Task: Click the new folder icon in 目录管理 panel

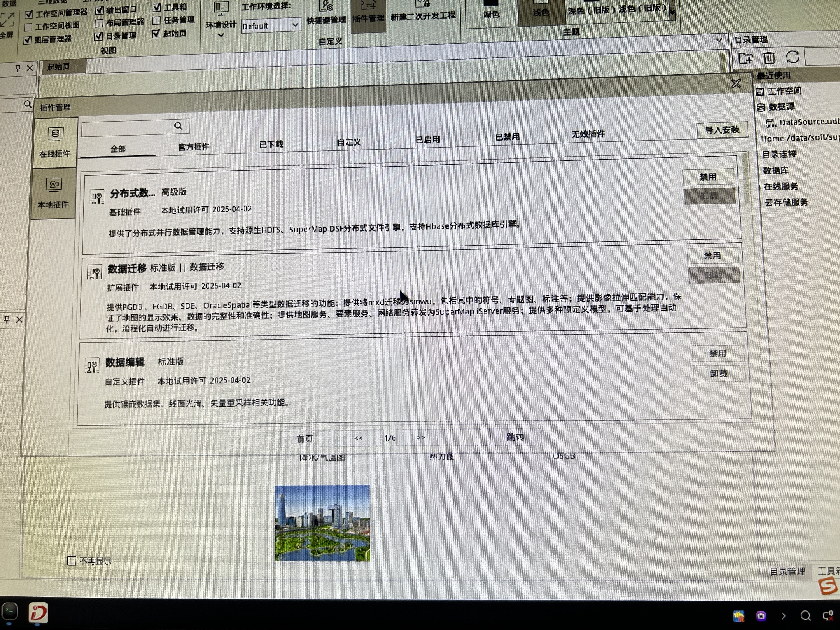Action: 745,58
